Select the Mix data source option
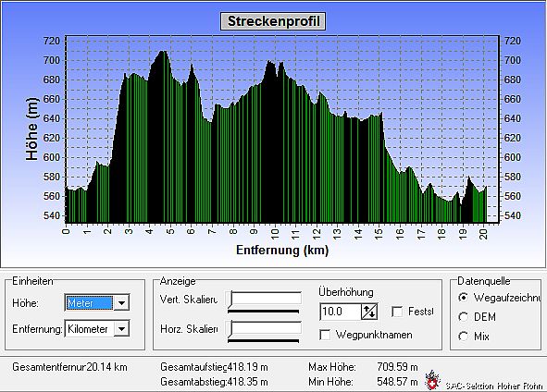Screen dimensions: 547x392 coord(463,337)
